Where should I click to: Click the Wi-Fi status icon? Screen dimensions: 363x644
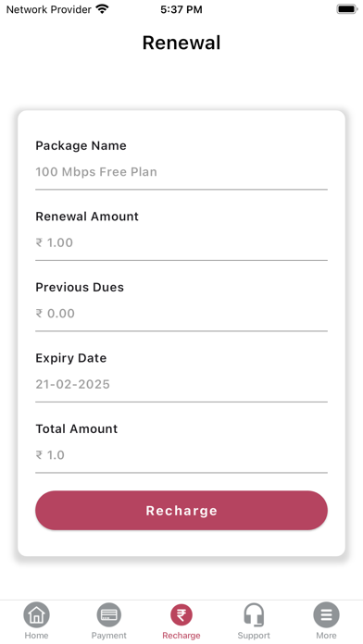[102, 9]
